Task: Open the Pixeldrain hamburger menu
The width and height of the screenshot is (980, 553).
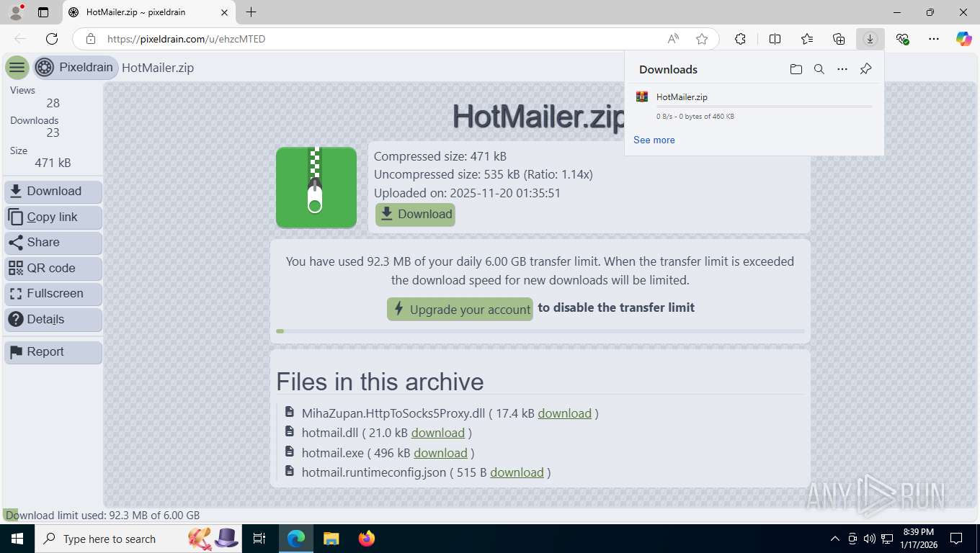Action: click(17, 68)
